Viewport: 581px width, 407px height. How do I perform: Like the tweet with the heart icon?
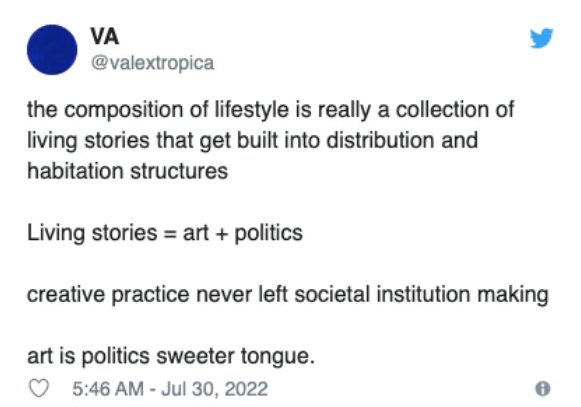(x=39, y=388)
